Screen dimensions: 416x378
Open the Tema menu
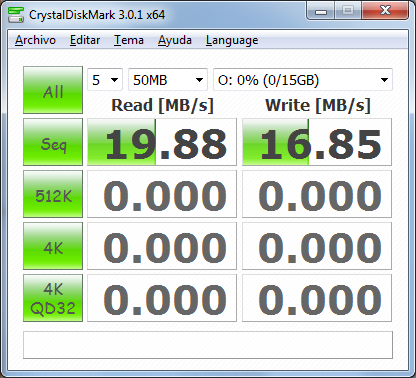(x=129, y=40)
